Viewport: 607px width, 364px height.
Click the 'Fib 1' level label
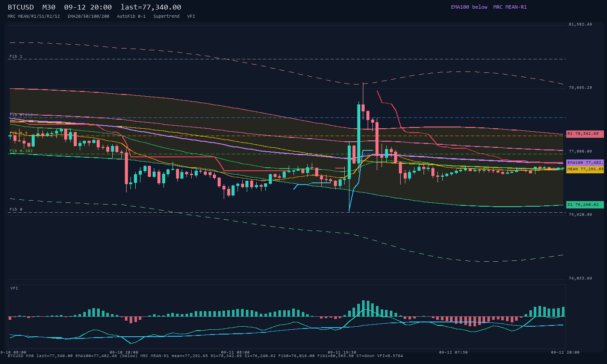tap(16, 56)
